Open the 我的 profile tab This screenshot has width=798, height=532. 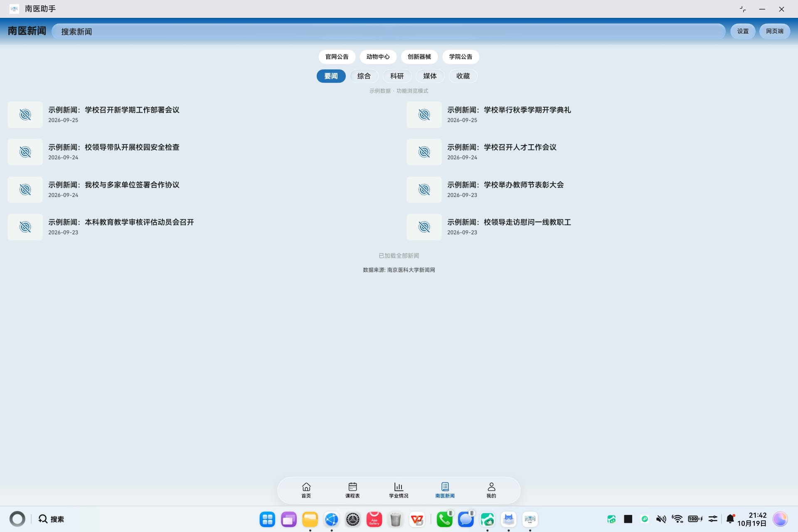click(491, 490)
